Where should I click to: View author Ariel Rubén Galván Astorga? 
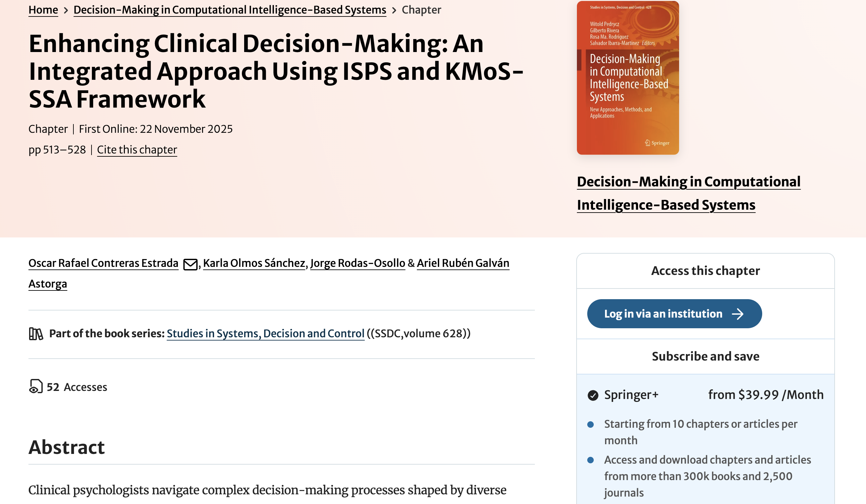tap(462, 263)
